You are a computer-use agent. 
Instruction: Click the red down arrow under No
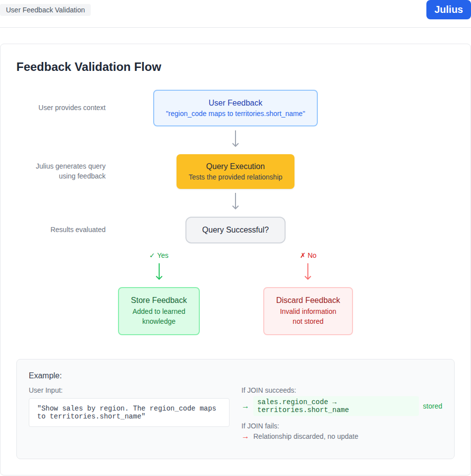308,272
